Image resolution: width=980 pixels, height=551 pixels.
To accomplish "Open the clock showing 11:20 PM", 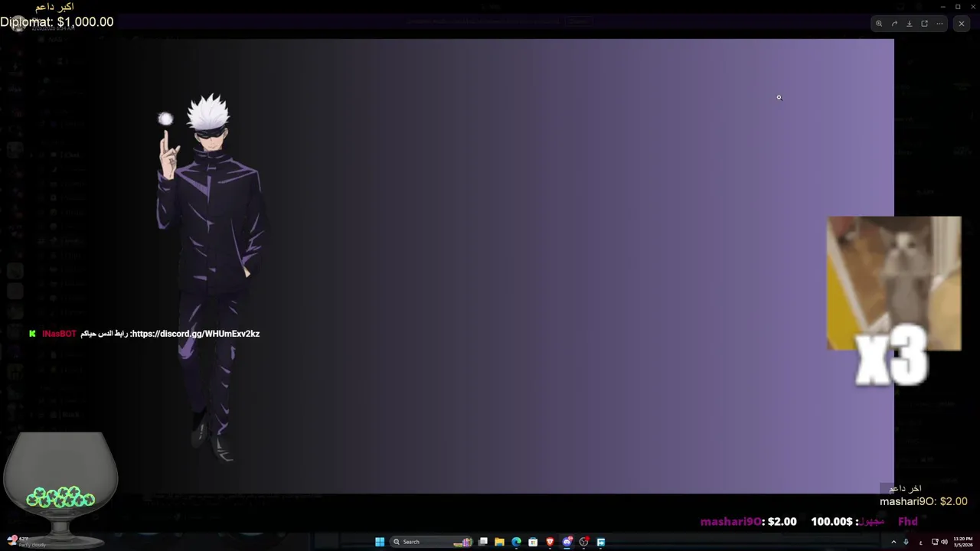I will [962, 542].
